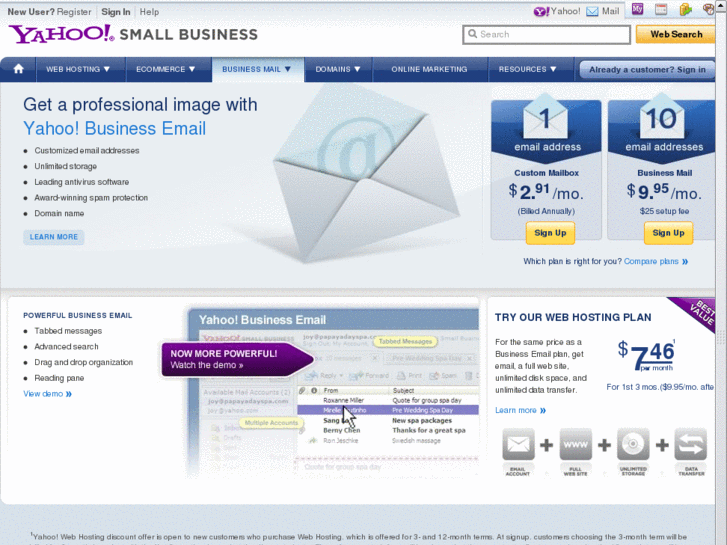Screen dimensions: 727x545
Task: Click the Yahoo! icon in top bar
Action: [541, 12]
